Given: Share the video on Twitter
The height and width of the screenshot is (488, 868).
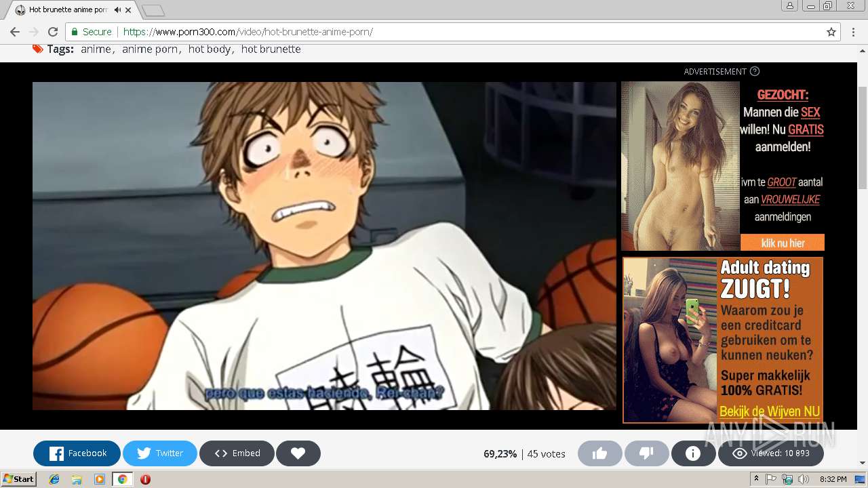Looking at the screenshot, I should coord(160,453).
